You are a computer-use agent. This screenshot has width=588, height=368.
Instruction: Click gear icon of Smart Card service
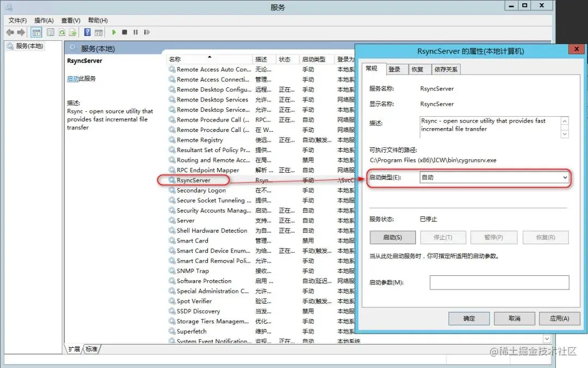coord(171,240)
